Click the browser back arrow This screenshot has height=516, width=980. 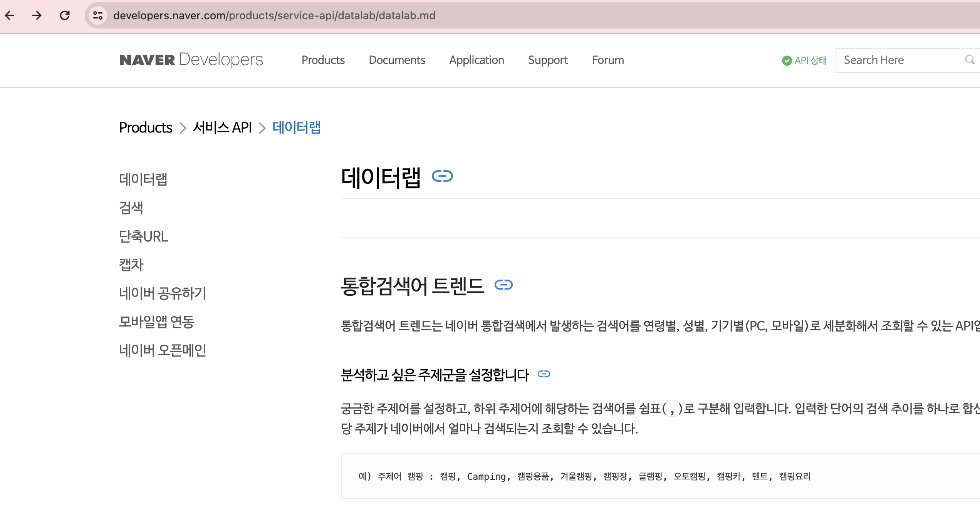(10, 15)
